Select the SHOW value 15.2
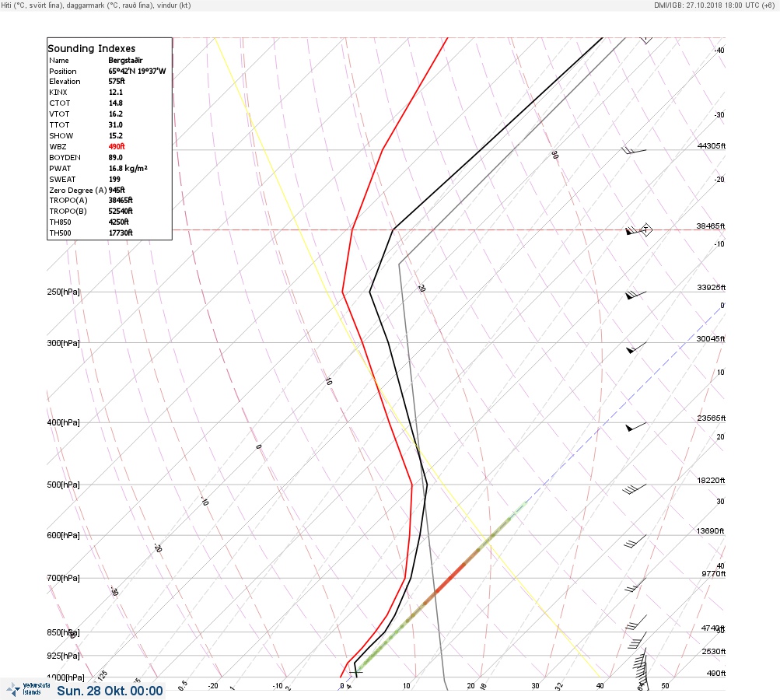The image size is (780, 700). click(115, 136)
